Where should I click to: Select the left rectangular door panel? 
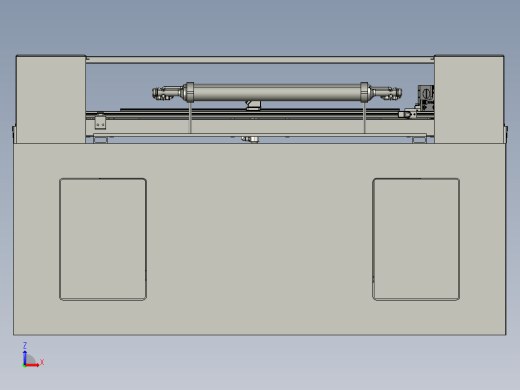point(103,239)
